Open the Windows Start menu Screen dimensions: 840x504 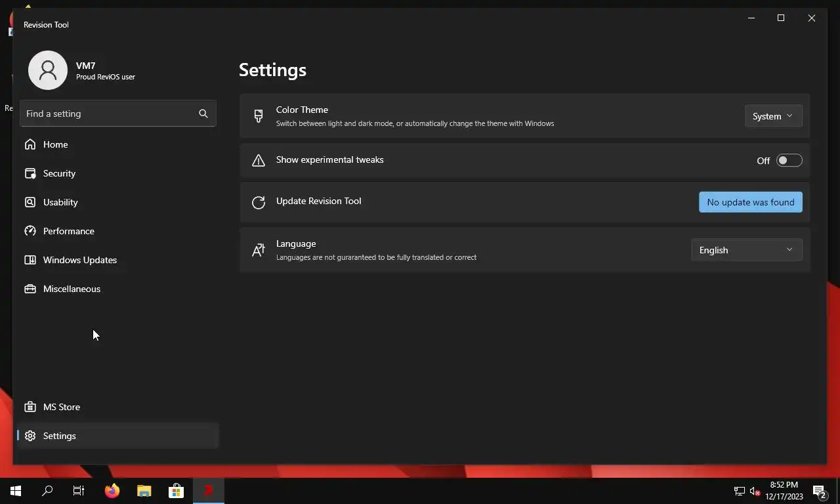[16, 491]
